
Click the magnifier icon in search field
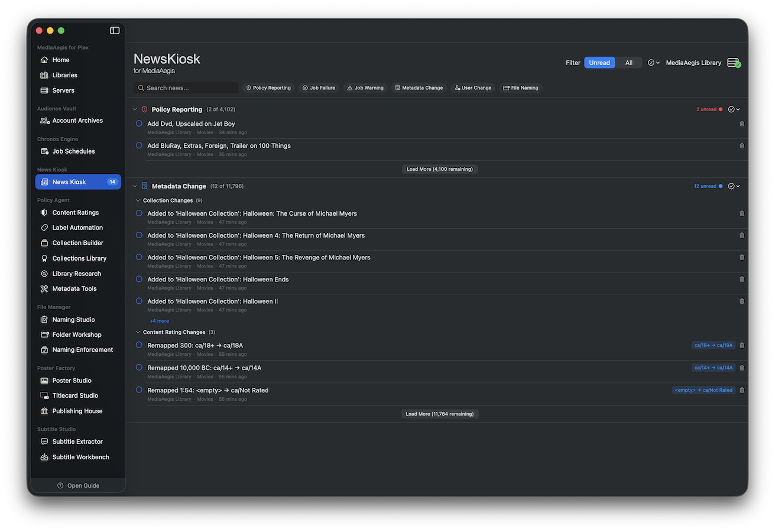141,88
